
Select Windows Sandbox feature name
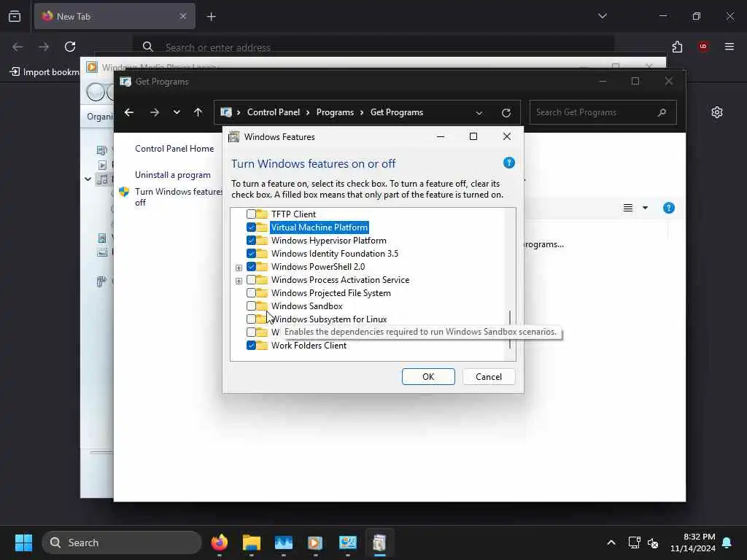click(307, 306)
